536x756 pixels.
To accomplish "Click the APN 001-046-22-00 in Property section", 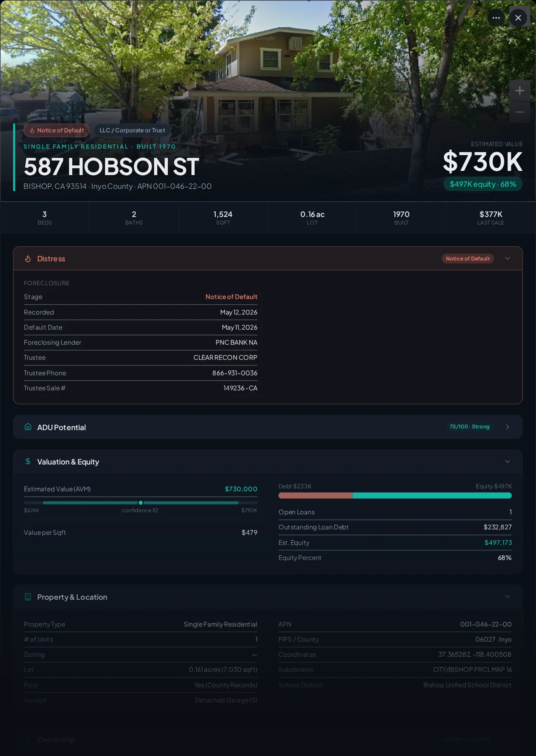I will (486, 624).
